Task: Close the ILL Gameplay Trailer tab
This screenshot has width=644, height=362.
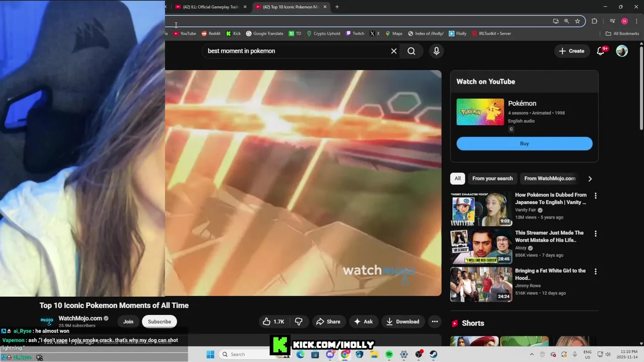Action: (x=245, y=7)
